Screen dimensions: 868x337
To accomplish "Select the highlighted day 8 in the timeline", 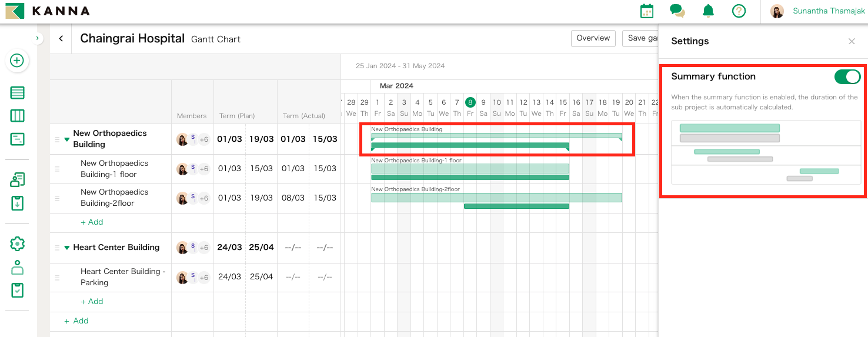I will pos(470,102).
